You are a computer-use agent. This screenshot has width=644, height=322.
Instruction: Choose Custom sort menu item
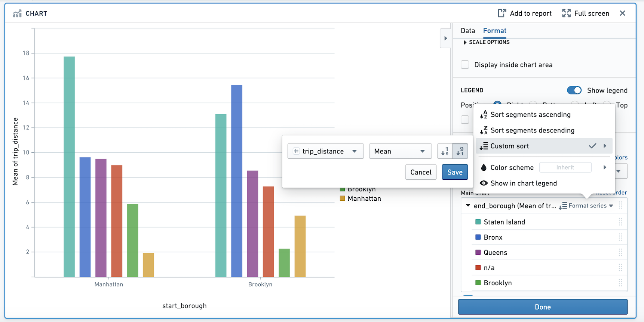click(x=544, y=146)
